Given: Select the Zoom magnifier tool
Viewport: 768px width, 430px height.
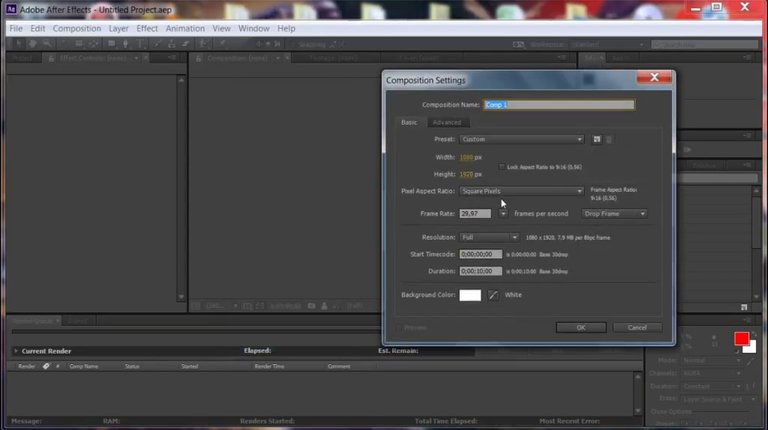Looking at the screenshot, I should point(47,44).
